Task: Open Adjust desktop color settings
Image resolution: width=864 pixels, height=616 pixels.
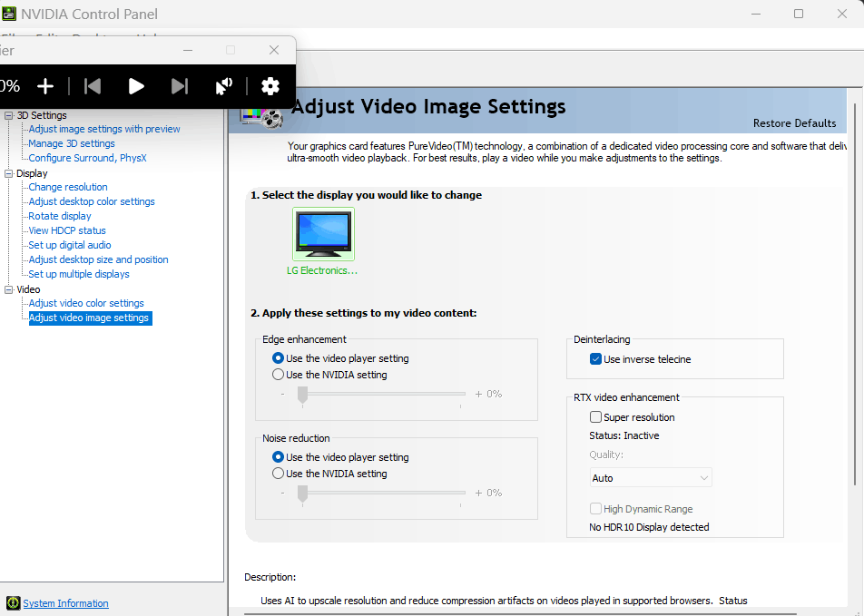Action: pos(92,201)
